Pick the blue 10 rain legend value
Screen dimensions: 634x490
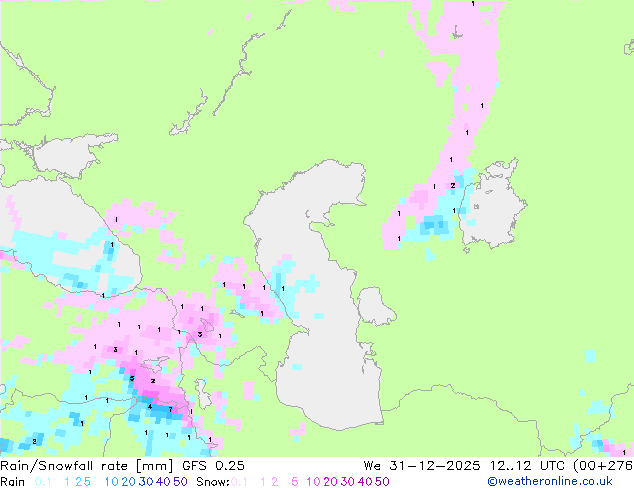tap(111, 482)
